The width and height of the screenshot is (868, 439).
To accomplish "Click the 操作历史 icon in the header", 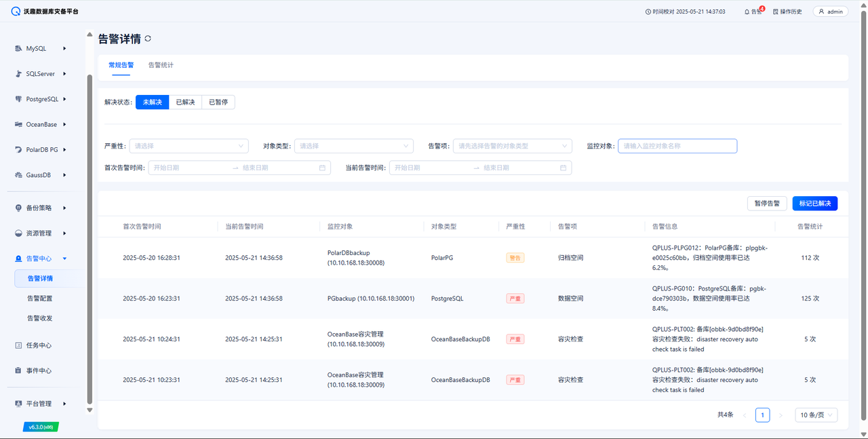I will (776, 12).
